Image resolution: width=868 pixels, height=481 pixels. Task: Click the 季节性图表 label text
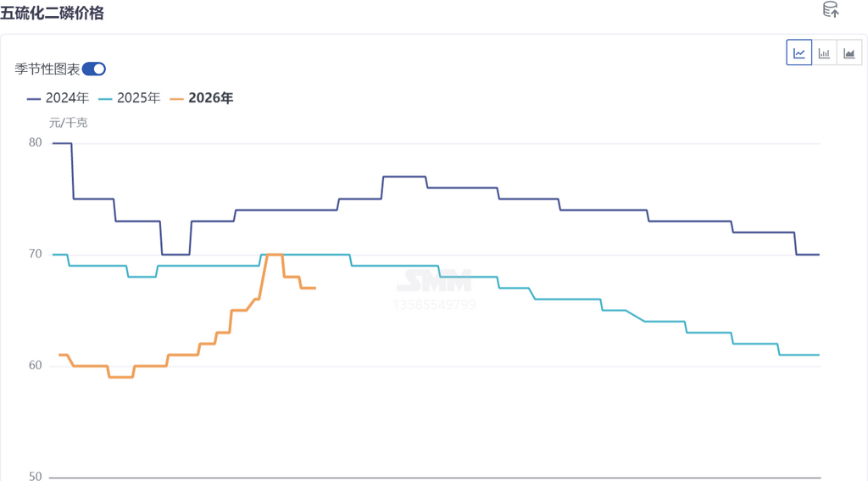(47, 69)
